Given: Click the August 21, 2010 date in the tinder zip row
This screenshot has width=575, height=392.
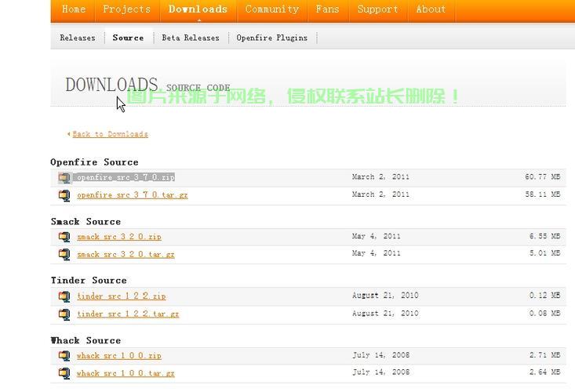Looking at the screenshot, I should (x=385, y=295).
